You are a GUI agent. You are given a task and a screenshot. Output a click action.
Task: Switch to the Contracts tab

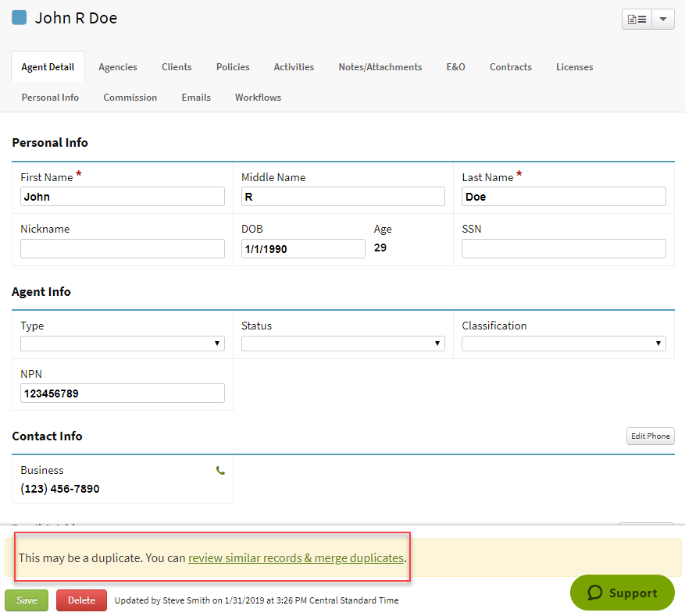(x=510, y=66)
